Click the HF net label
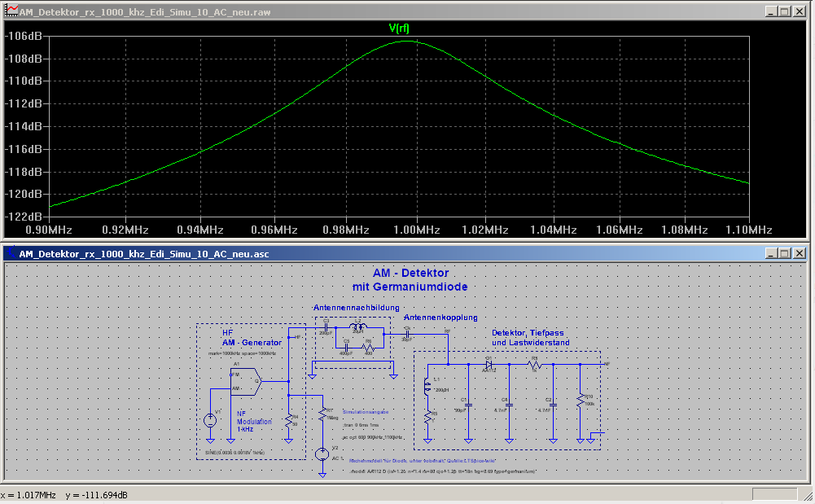This screenshot has width=815, height=504. pos(297,337)
